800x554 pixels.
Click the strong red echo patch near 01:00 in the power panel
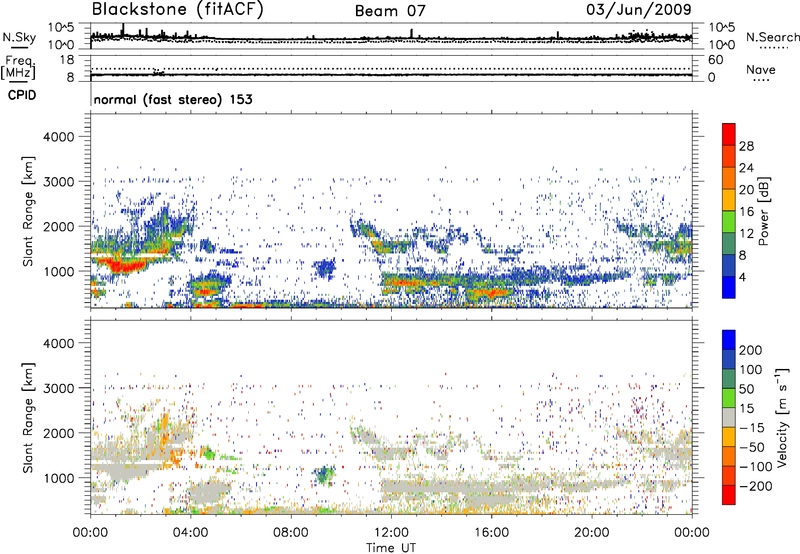click(120, 266)
